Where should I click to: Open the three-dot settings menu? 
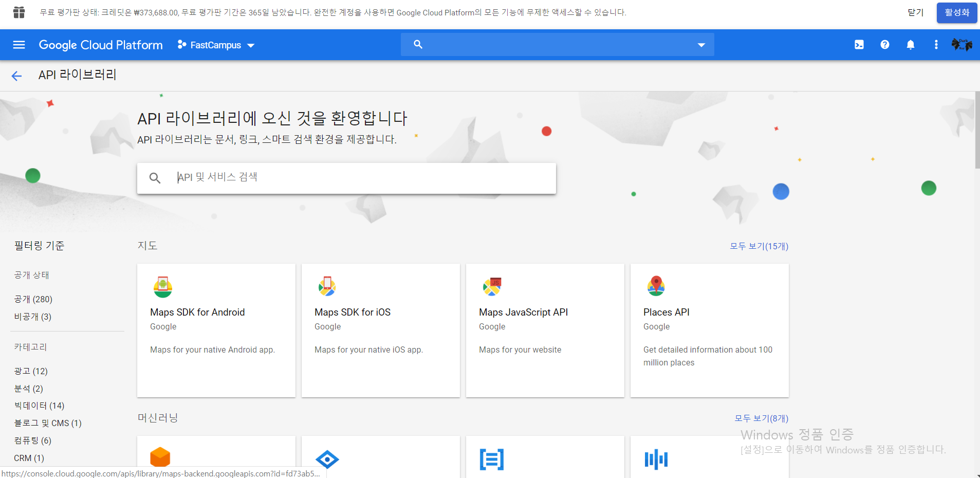coord(936,45)
